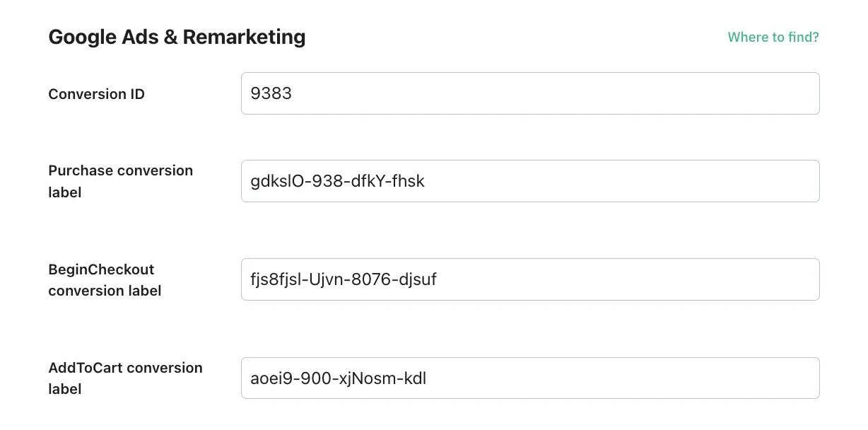The width and height of the screenshot is (868, 430).
Task: Click the Conversion ID input field
Action: 530,93
